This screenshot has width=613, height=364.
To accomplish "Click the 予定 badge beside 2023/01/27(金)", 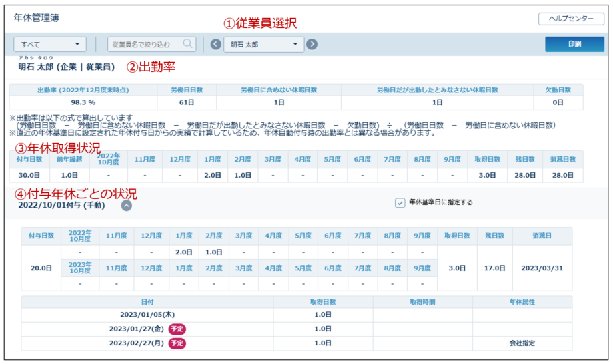I will (x=177, y=329).
